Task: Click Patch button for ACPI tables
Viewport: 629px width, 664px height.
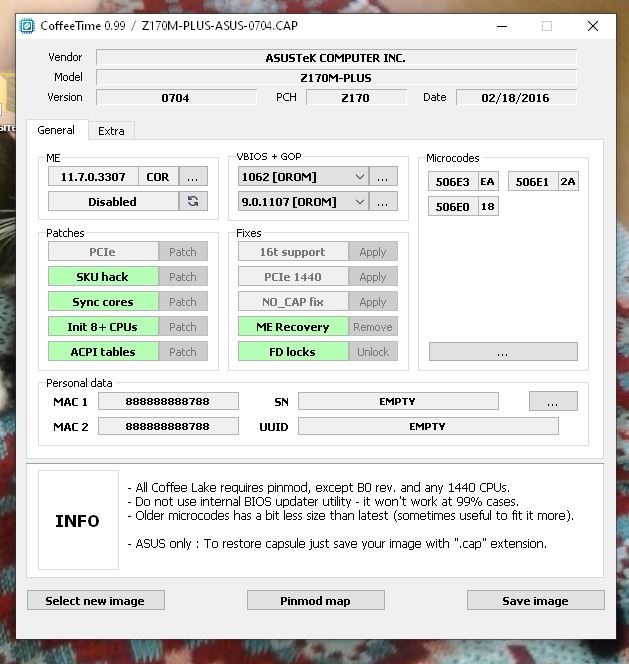Action: (183, 351)
